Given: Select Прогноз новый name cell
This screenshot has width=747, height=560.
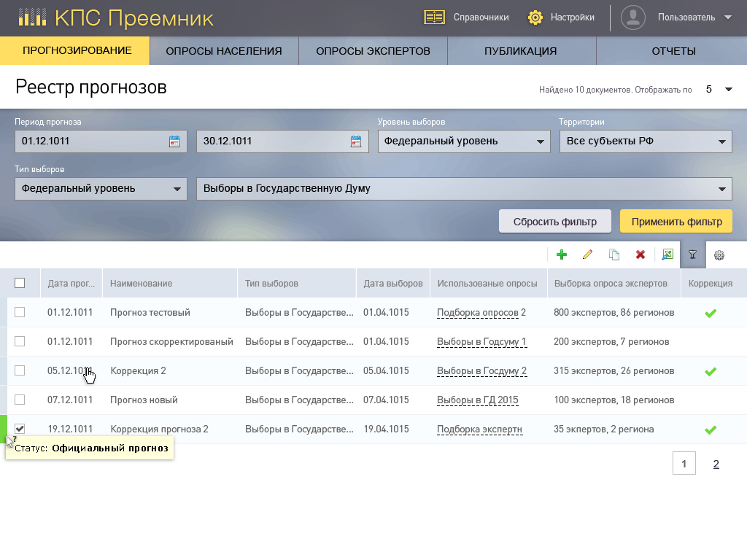Looking at the screenshot, I should click(144, 400).
